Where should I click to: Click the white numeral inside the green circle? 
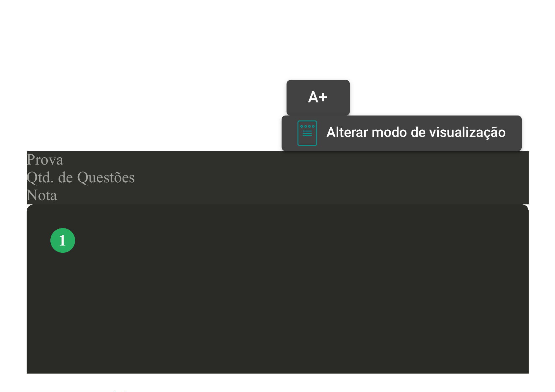pos(63,240)
